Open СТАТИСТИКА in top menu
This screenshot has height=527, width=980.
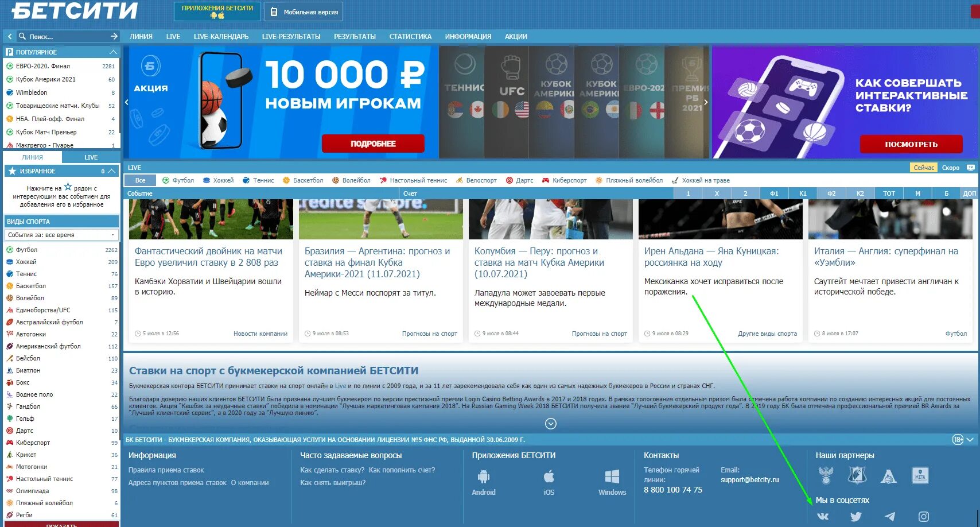coord(410,36)
